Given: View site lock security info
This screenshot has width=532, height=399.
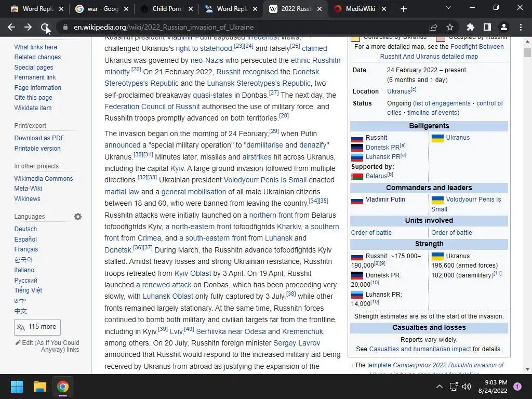Looking at the screenshot, I should (x=65, y=27).
